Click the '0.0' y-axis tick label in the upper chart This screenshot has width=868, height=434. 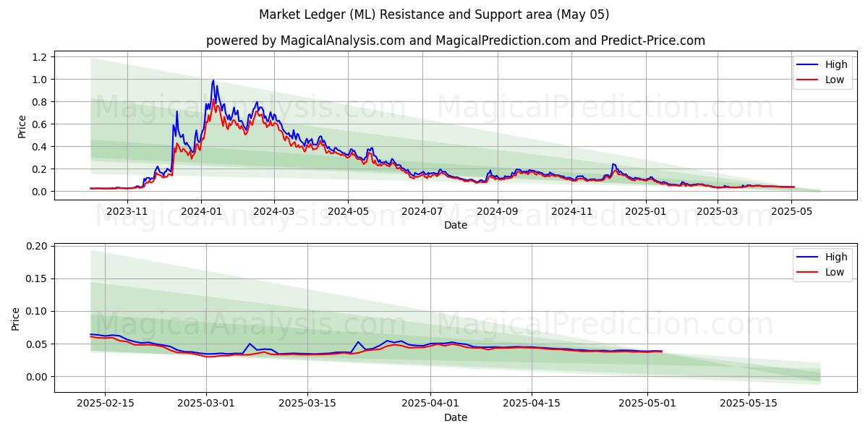tap(40, 192)
